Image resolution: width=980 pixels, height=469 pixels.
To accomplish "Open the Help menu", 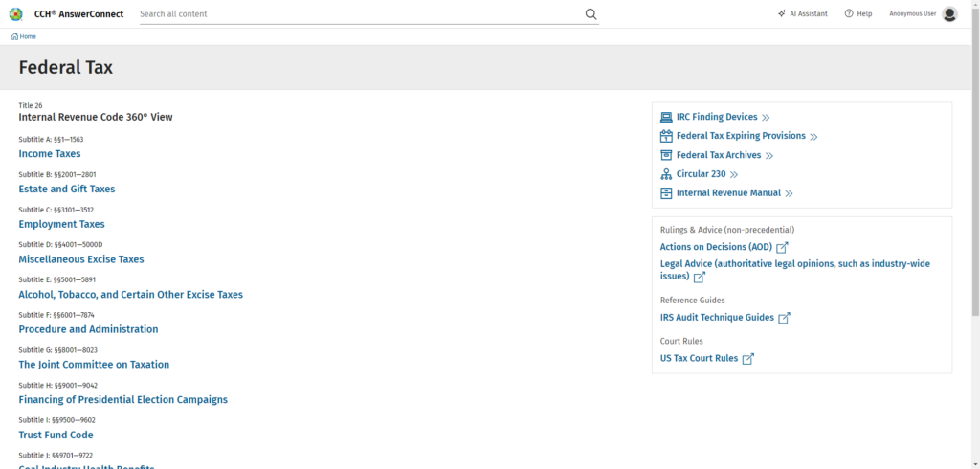I will click(x=858, y=14).
